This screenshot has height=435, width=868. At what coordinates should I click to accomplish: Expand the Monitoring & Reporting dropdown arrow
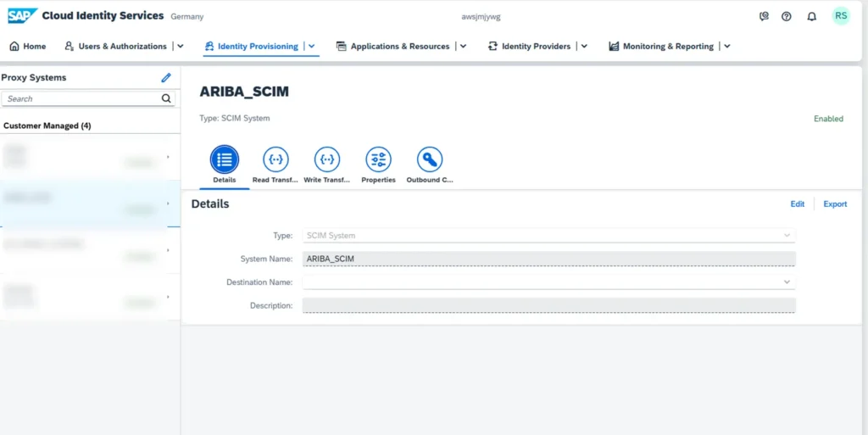(x=727, y=47)
